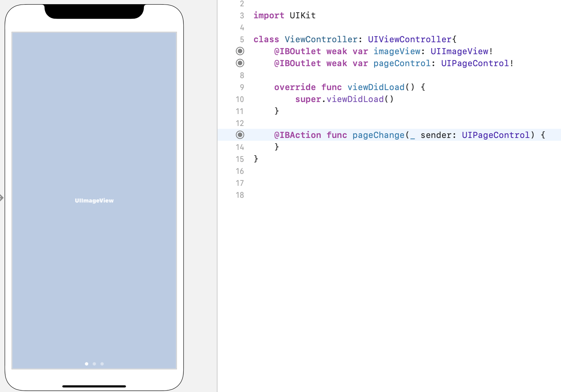
Task: Click the imageView outlet connection circle
Action: pyautogui.click(x=240, y=51)
